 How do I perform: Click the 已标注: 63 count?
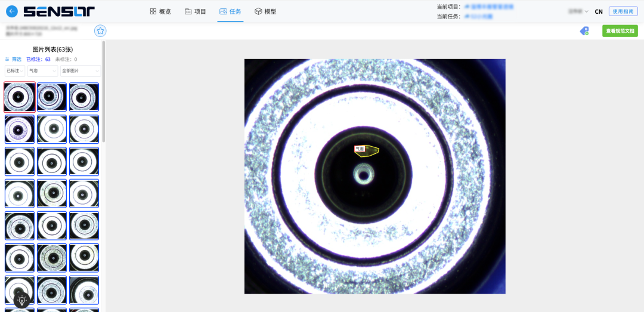pyautogui.click(x=39, y=59)
